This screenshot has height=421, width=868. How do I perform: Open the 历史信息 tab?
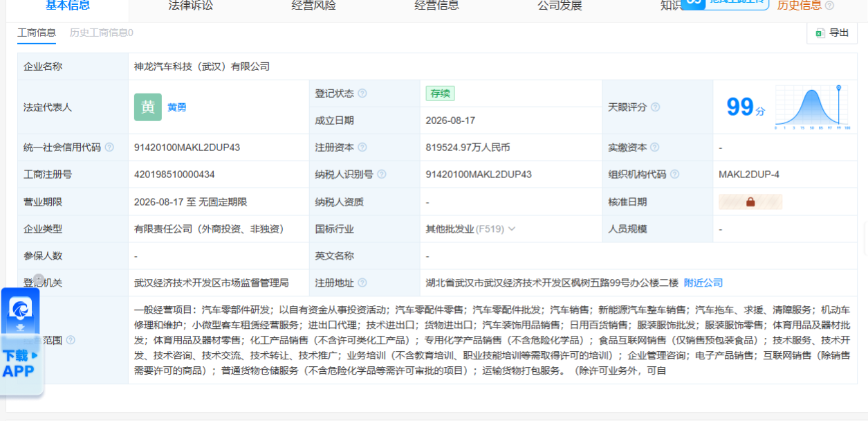coord(800,6)
